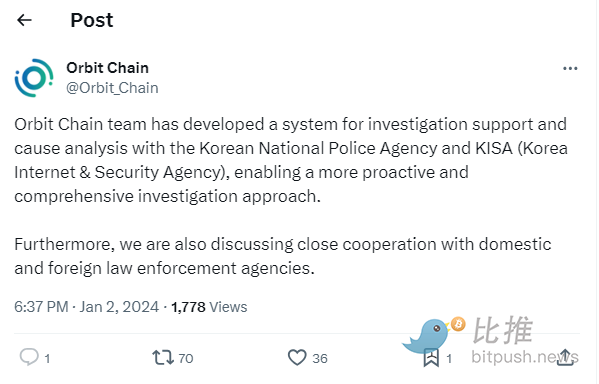Click the Post header title
The width and height of the screenshot is (599, 384).
(x=92, y=20)
